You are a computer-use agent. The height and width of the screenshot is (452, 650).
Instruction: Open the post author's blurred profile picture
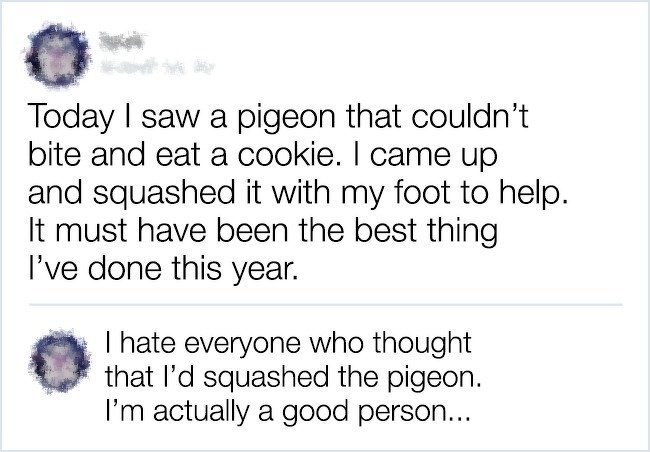pos(57,55)
